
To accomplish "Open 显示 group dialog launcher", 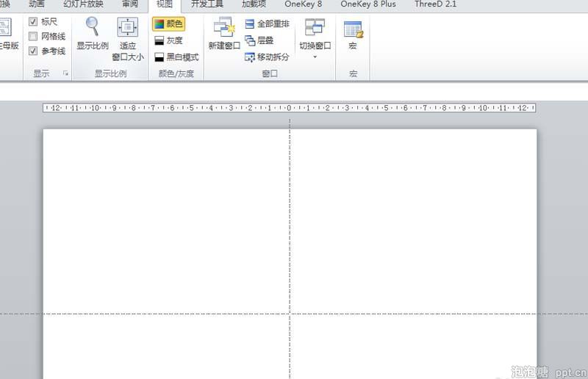I will (65, 73).
